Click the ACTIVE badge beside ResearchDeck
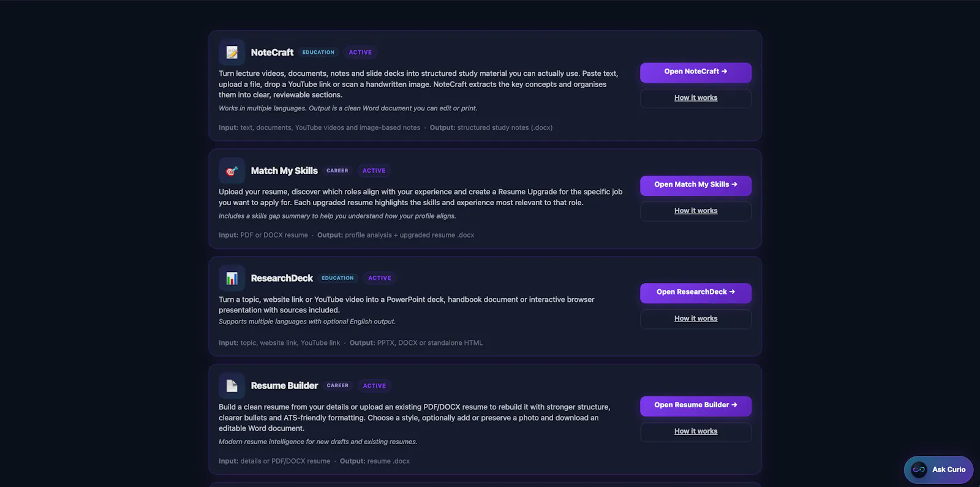Screen dimensions: 980x487 coord(380,278)
